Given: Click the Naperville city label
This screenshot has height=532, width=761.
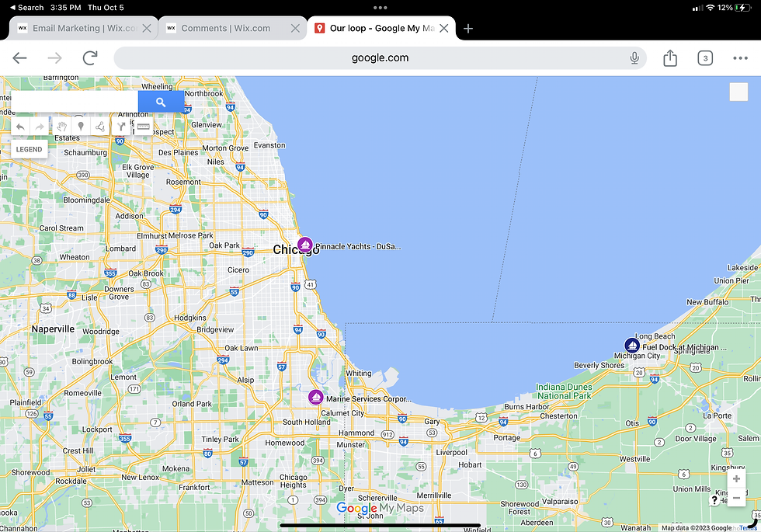Looking at the screenshot, I should (x=53, y=329).
